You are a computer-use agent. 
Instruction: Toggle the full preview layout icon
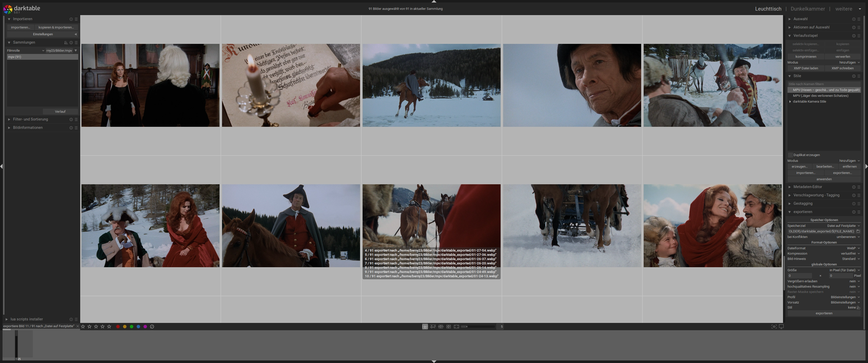pos(456,327)
